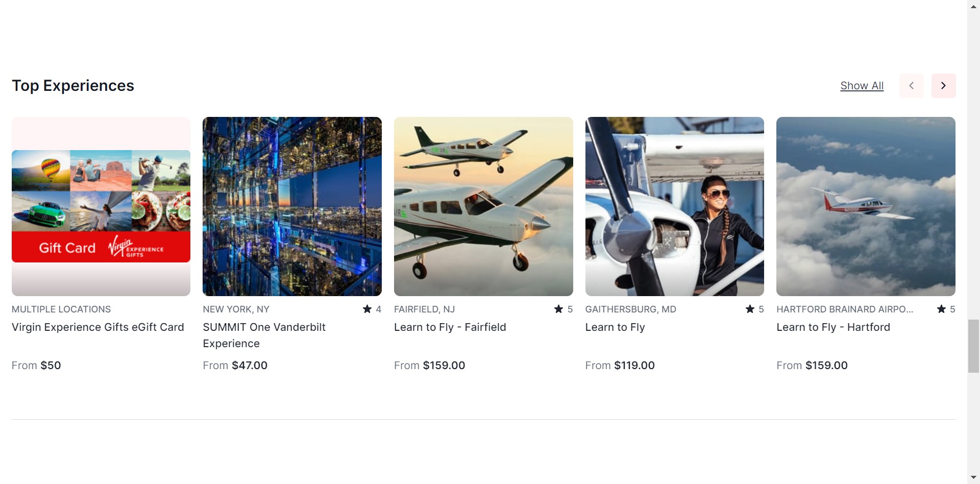Click the Learn to Fly - Hartford title

[833, 327]
